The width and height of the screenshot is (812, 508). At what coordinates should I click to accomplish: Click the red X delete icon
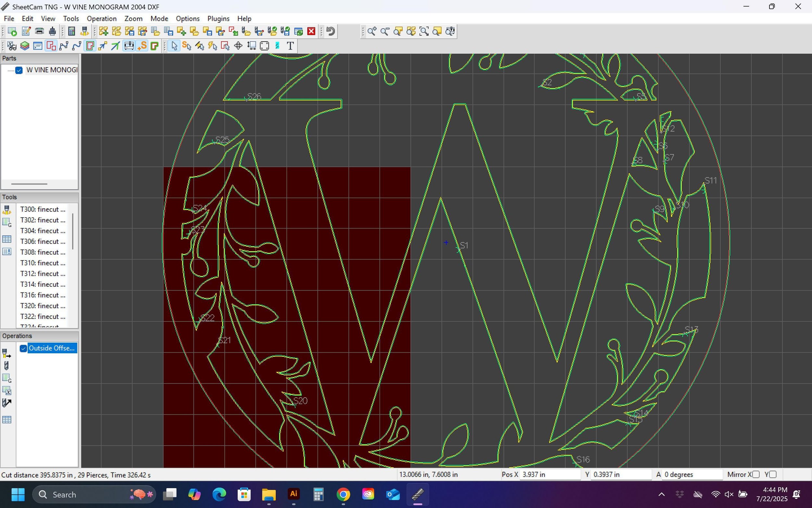pos(311,32)
